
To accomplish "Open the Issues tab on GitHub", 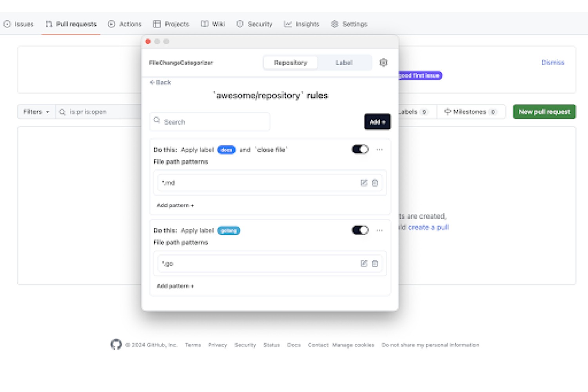I will (x=19, y=24).
